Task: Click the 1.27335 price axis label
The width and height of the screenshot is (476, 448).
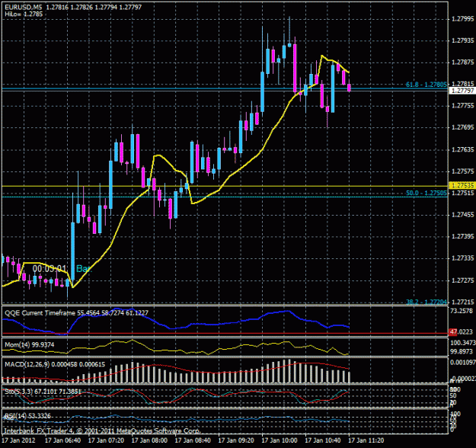Action: pyautogui.click(x=462, y=258)
